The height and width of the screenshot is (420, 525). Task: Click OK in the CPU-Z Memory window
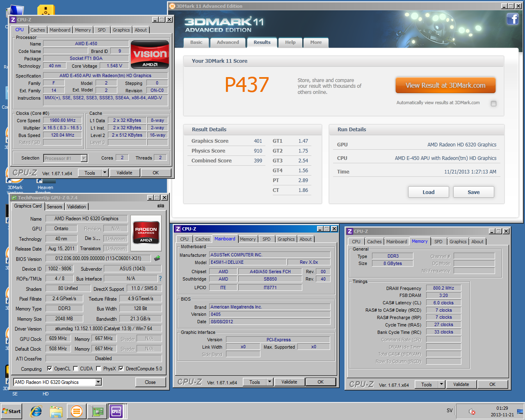[x=493, y=384]
